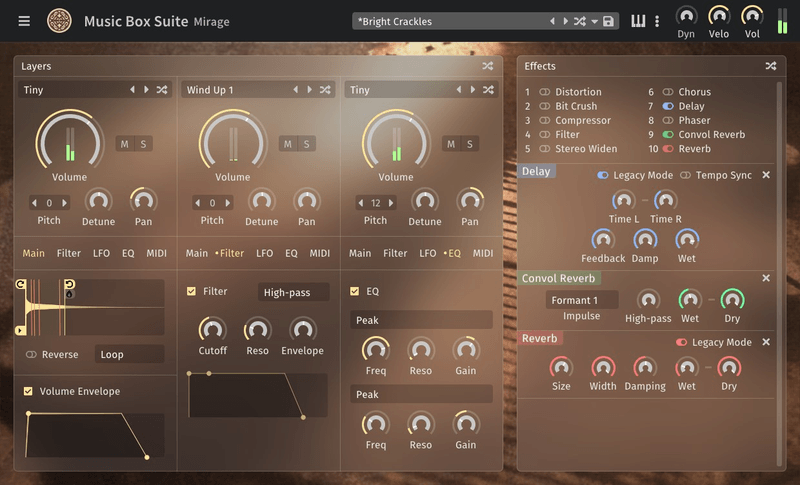Enable the Distortion effect
Image resolution: width=800 pixels, height=485 pixels.
coord(545,92)
